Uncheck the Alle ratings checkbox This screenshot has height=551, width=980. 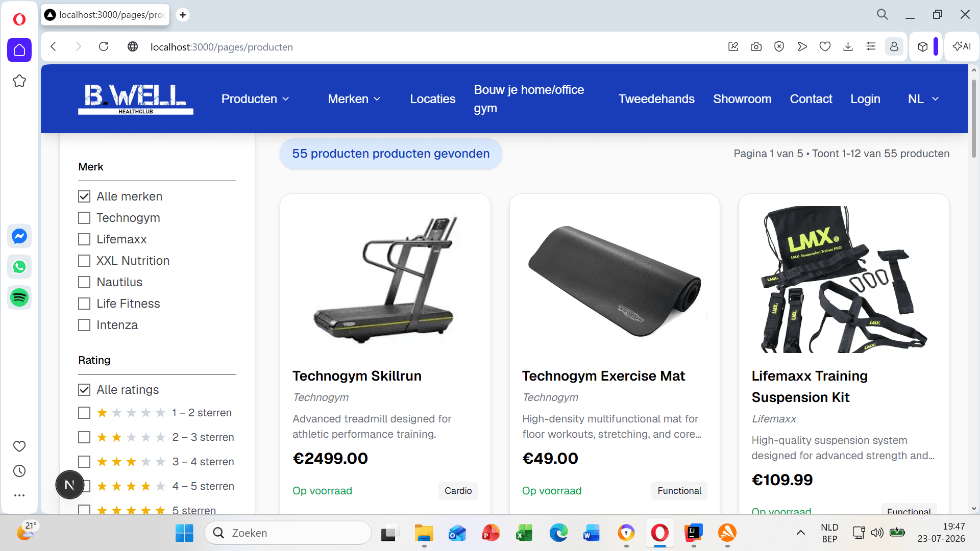click(84, 390)
